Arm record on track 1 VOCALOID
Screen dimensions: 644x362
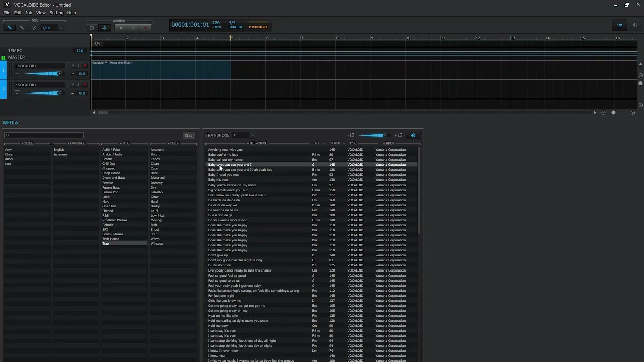[84, 66]
